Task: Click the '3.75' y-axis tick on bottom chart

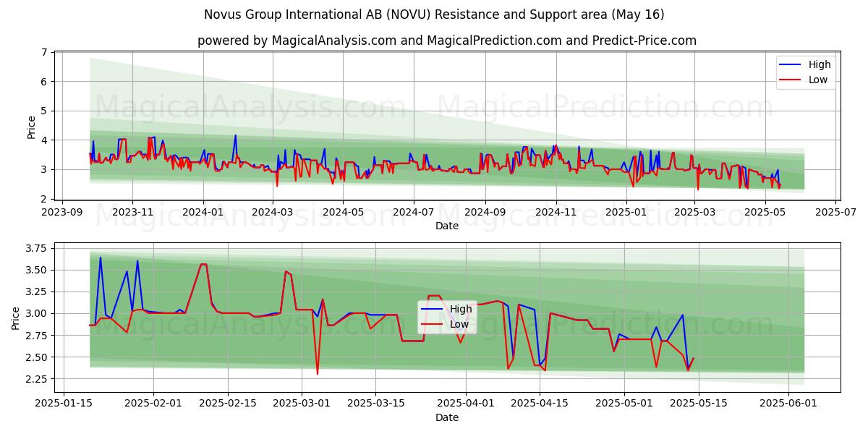Action: [36, 248]
